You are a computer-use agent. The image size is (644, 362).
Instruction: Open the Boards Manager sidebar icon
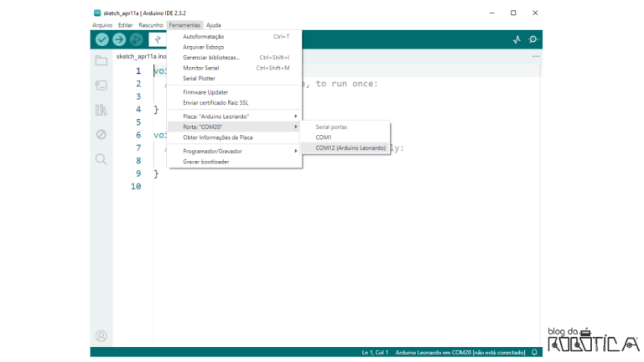pyautogui.click(x=101, y=85)
